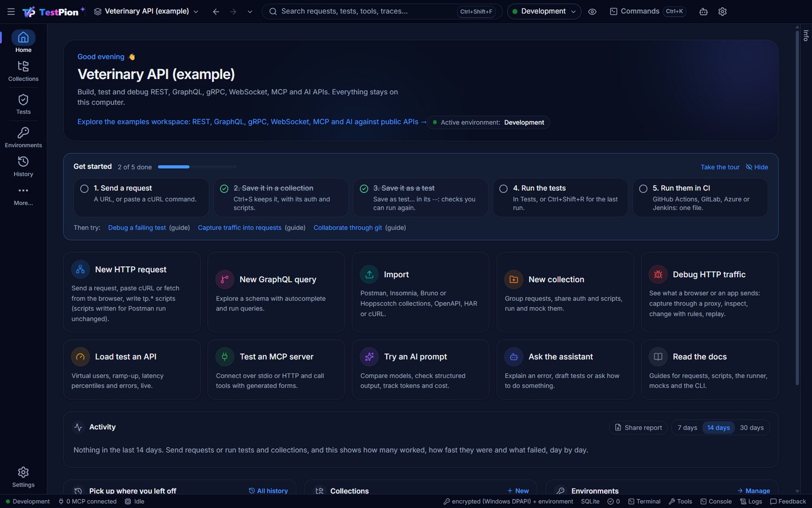Toggle completed step 3 Save it as a test
The height and width of the screenshot is (508, 812).
(364, 189)
